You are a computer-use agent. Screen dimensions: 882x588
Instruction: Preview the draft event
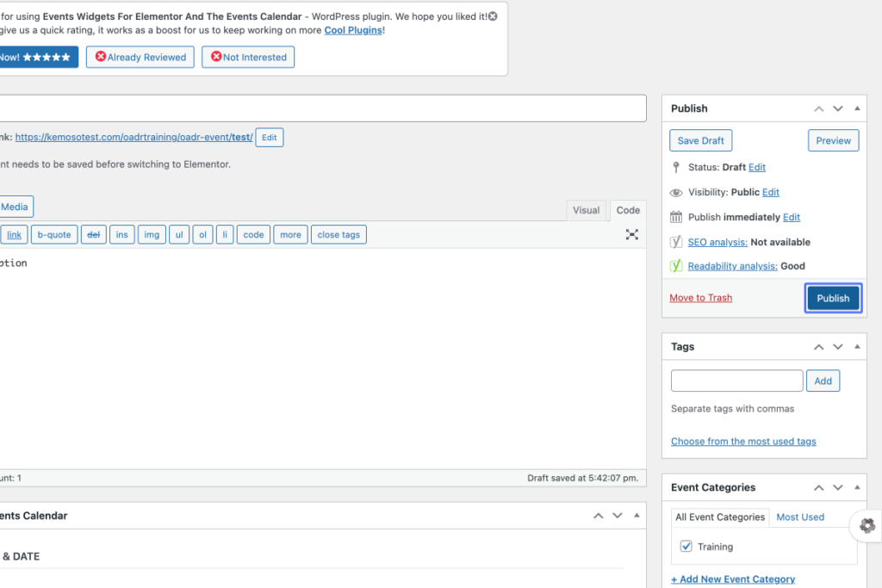[834, 140]
